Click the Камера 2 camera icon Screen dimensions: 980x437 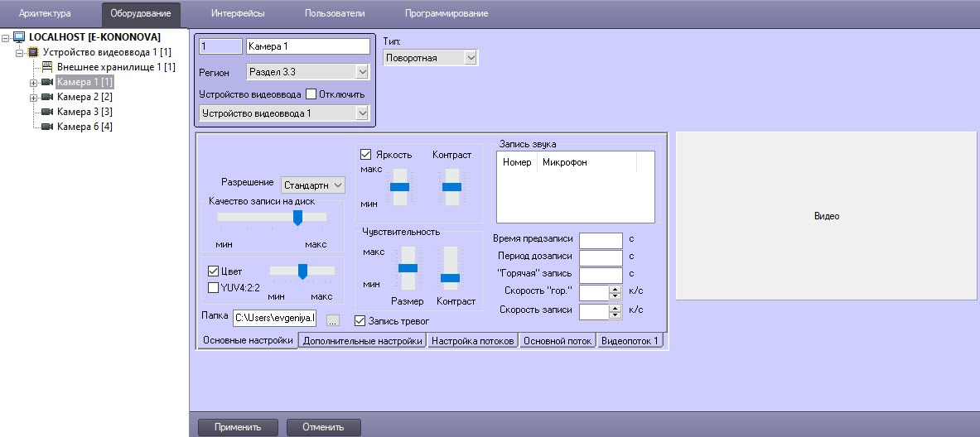coord(47,97)
